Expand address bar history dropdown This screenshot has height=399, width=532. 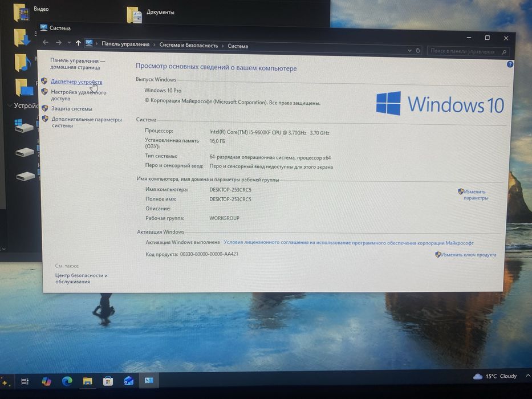(409, 51)
